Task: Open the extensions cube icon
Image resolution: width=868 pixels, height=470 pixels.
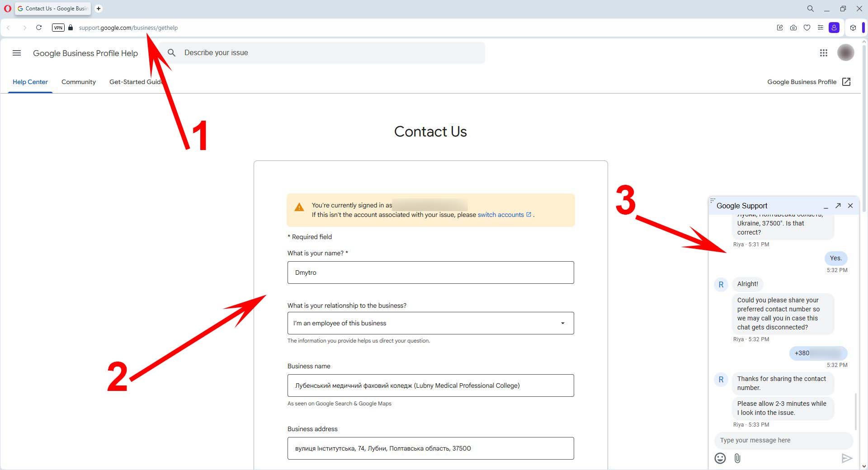Action: tap(853, 28)
